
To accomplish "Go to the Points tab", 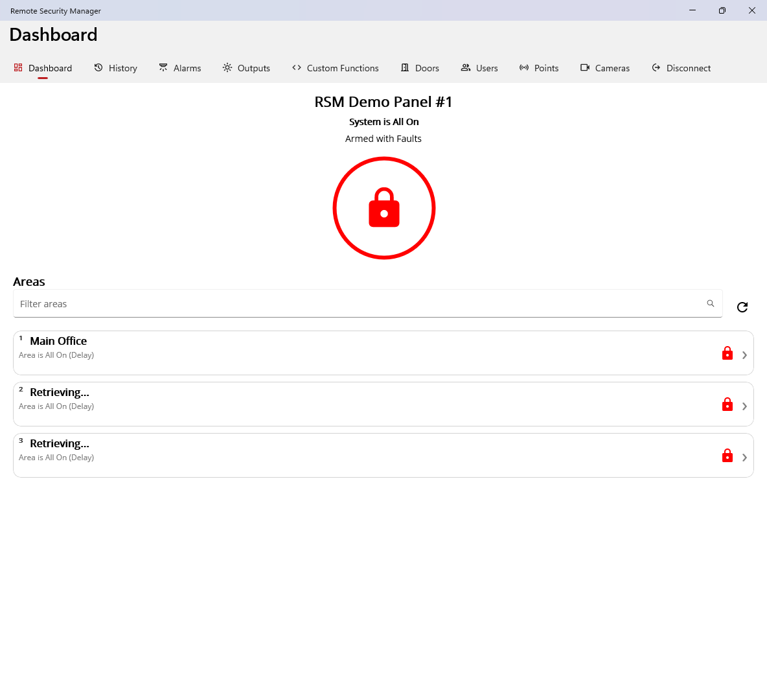I will click(539, 68).
